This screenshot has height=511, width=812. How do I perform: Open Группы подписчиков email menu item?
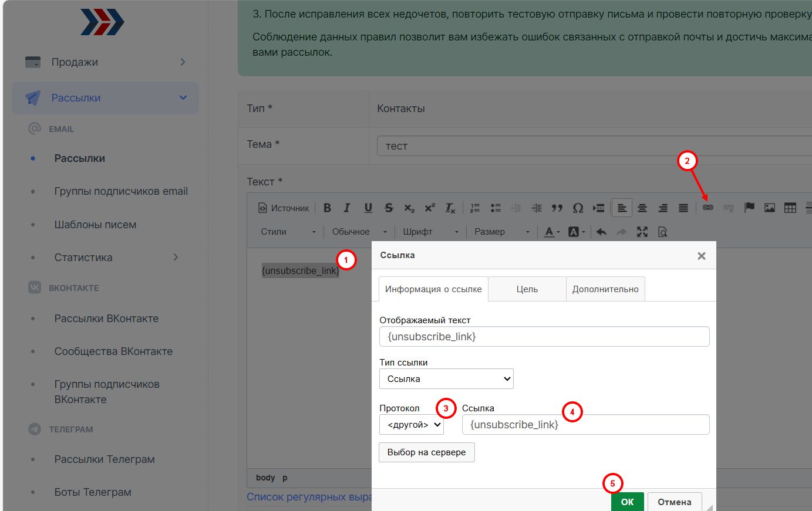pyautogui.click(x=121, y=191)
